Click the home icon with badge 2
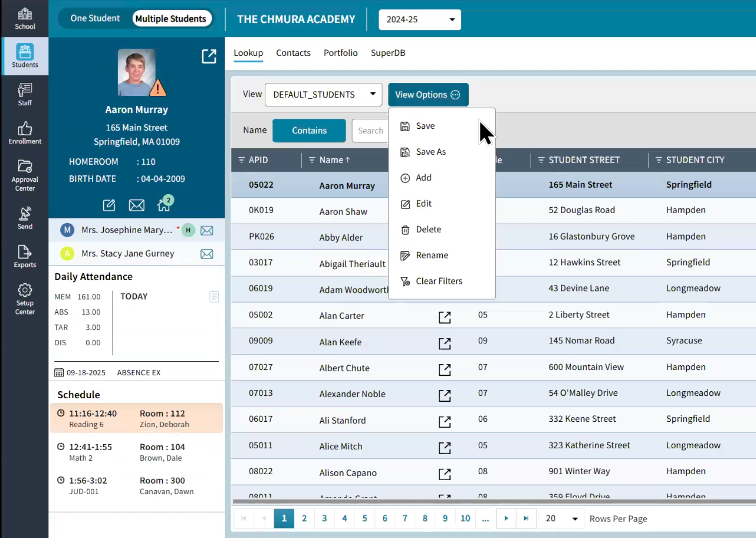 (164, 205)
